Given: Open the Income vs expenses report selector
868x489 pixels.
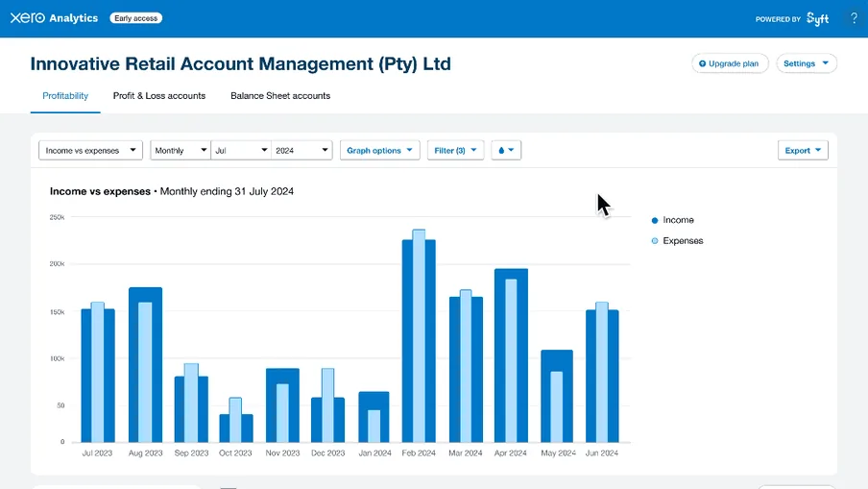Looking at the screenshot, I should [x=91, y=150].
